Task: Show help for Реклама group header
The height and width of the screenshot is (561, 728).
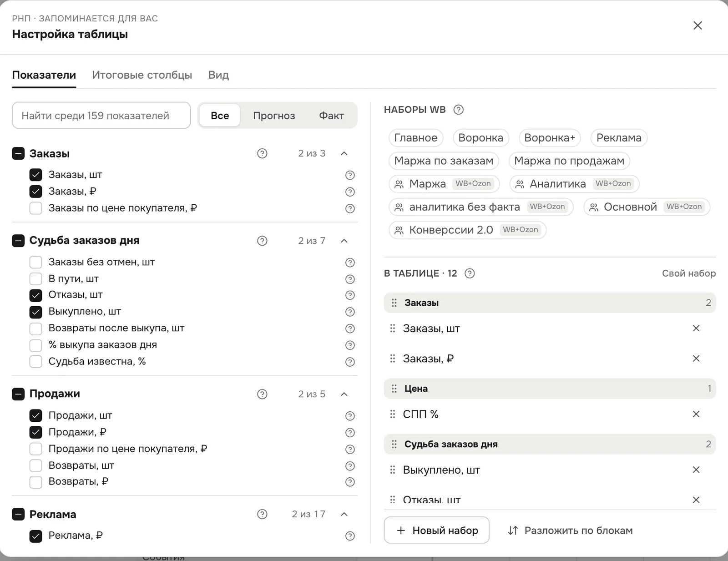Action: (x=262, y=514)
